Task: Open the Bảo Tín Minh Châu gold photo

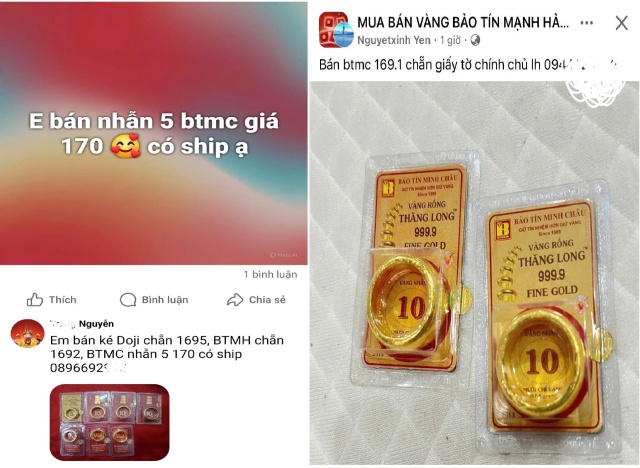Action: [x=474, y=273]
